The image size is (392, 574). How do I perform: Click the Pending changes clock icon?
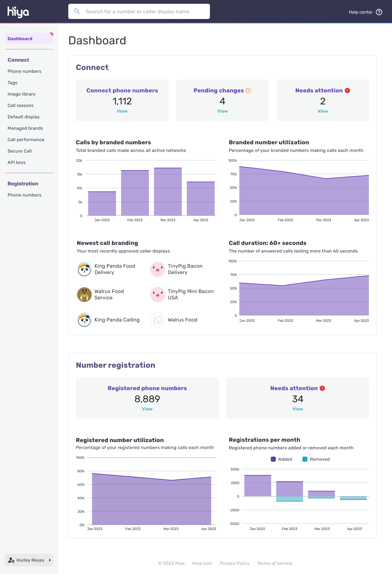pos(249,90)
